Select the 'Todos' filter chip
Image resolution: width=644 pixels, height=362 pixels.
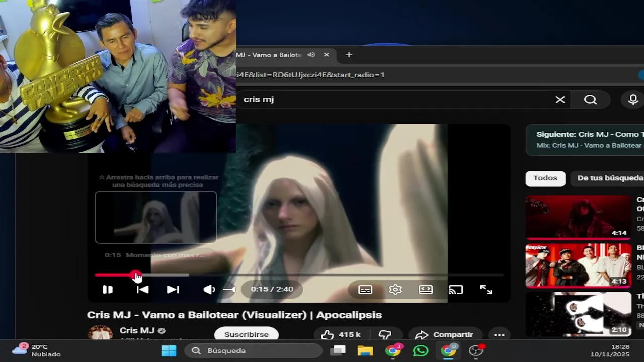pyautogui.click(x=545, y=178)
